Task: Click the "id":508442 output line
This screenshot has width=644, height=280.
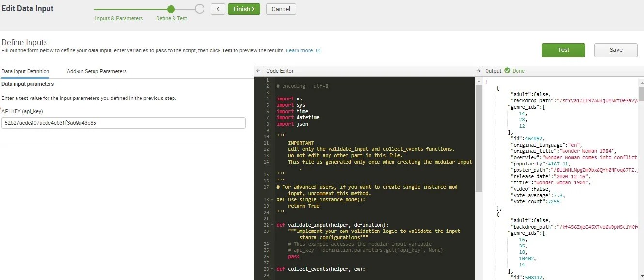Action: pos(528,278)
